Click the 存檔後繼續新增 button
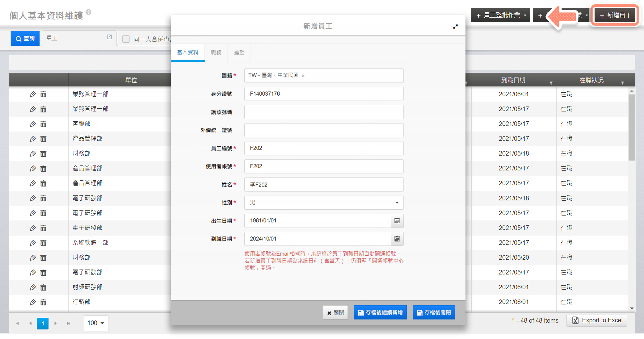The width and height of the screenshot is (644, 339). pyautogui.click(x=380, y=312)
